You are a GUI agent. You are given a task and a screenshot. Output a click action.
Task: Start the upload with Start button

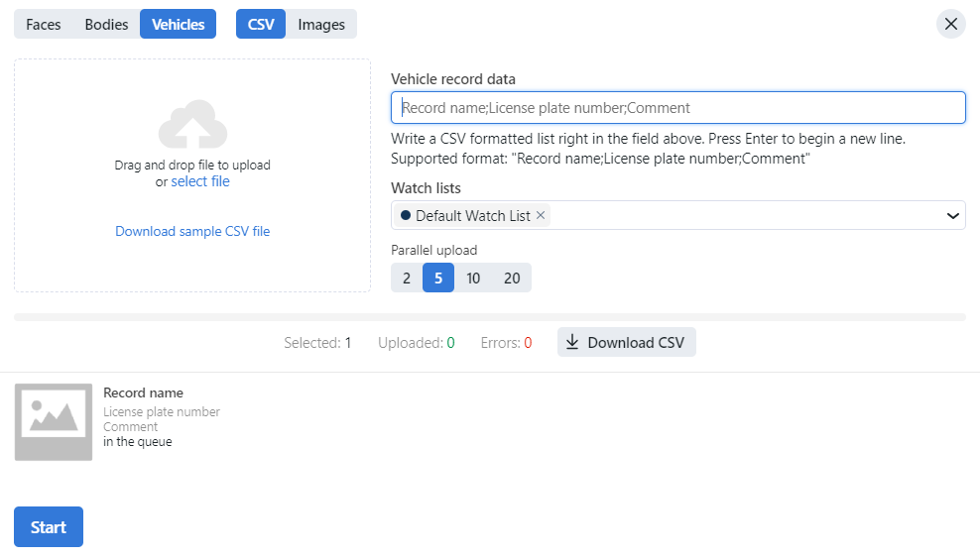pyautogui.click(x=49, y=526)
